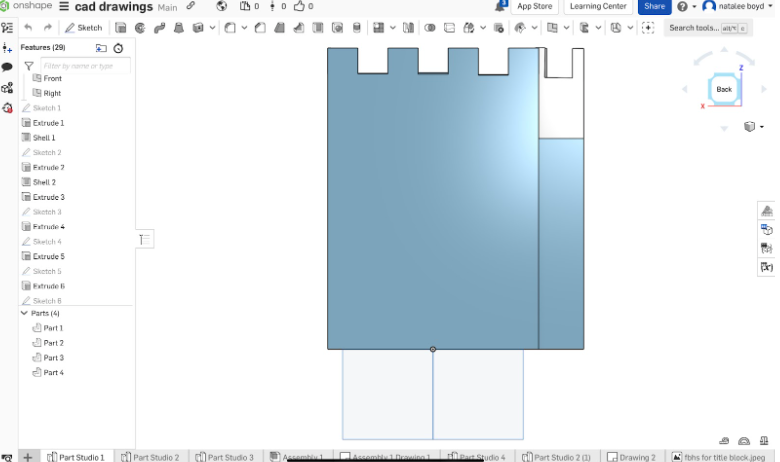
Task: Click the selection-box icon with plus sign
Action: (648, 28)
